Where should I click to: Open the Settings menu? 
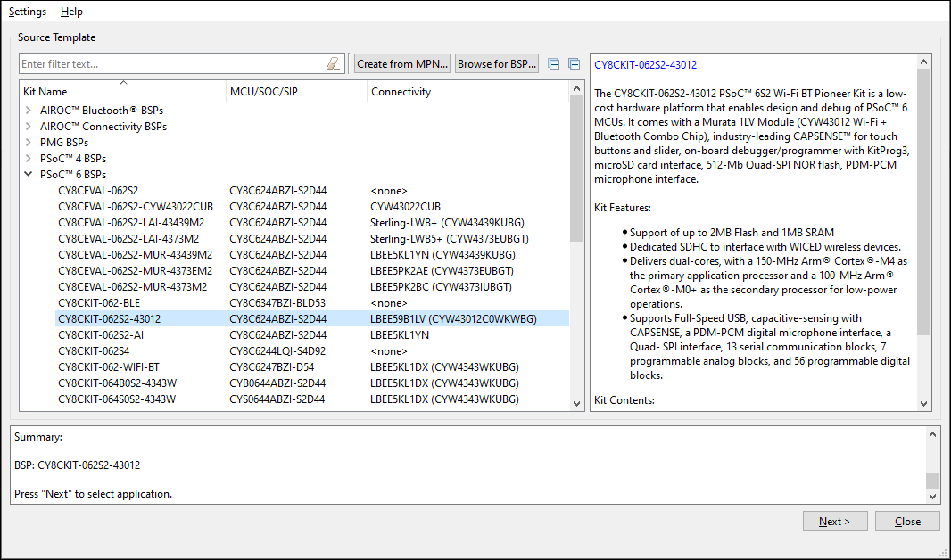[28, 12]
